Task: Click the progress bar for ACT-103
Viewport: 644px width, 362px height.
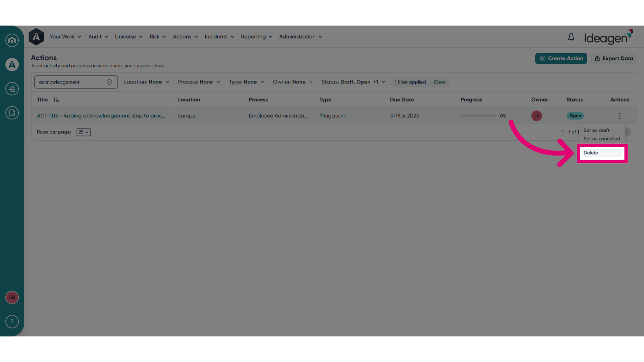Action: [478, 116]
